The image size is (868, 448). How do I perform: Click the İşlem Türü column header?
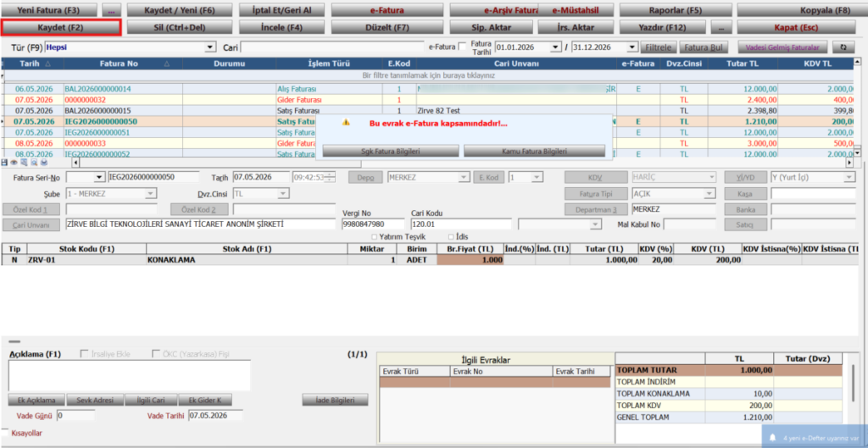pyautogui.click(x=330, y=64)
